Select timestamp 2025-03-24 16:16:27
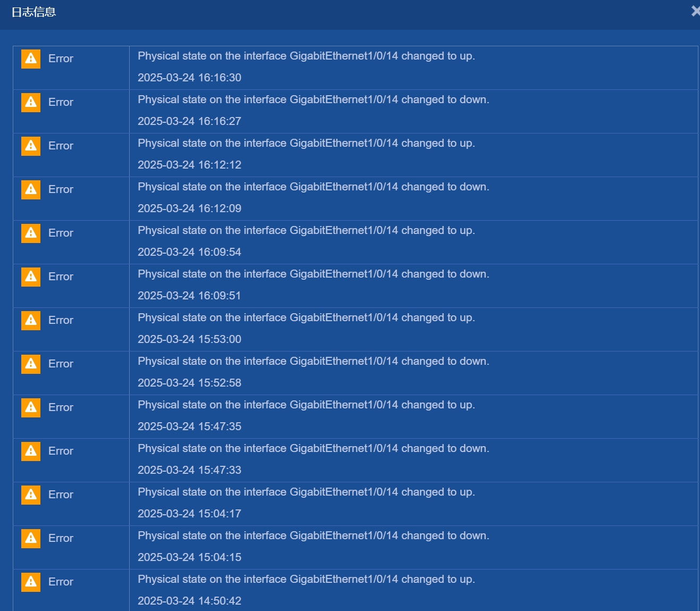This screenshot has width=700, height=611. point(189,121)
